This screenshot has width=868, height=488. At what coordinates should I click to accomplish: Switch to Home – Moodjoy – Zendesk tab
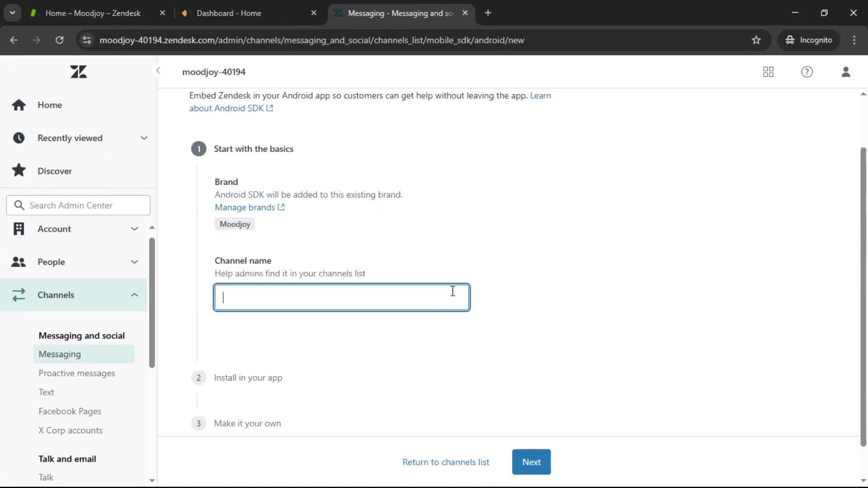93,13
